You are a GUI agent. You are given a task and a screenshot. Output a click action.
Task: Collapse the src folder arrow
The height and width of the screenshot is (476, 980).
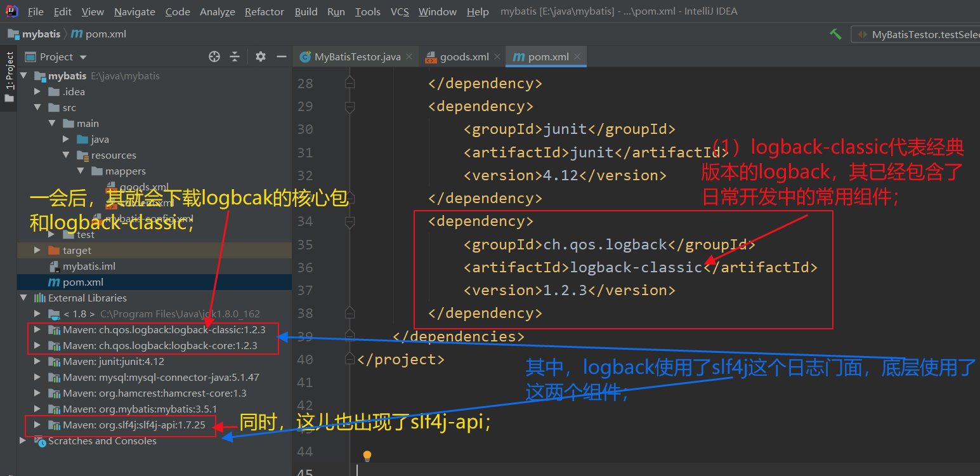pyautogui.click(x=38, y=108)
